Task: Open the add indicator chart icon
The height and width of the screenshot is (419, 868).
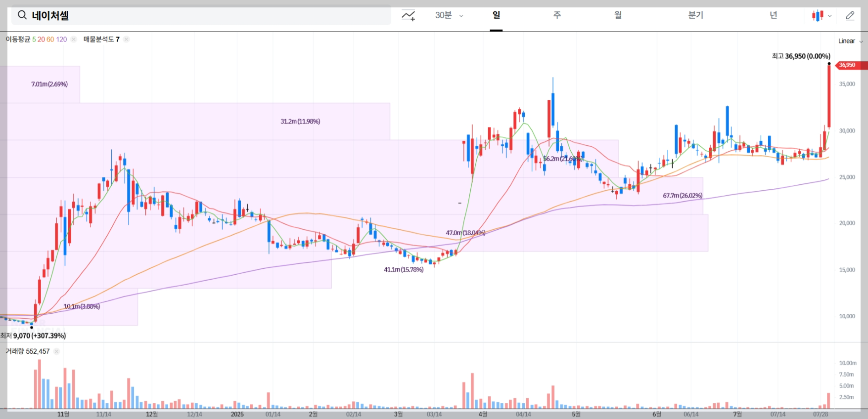Action: point(408,16)
